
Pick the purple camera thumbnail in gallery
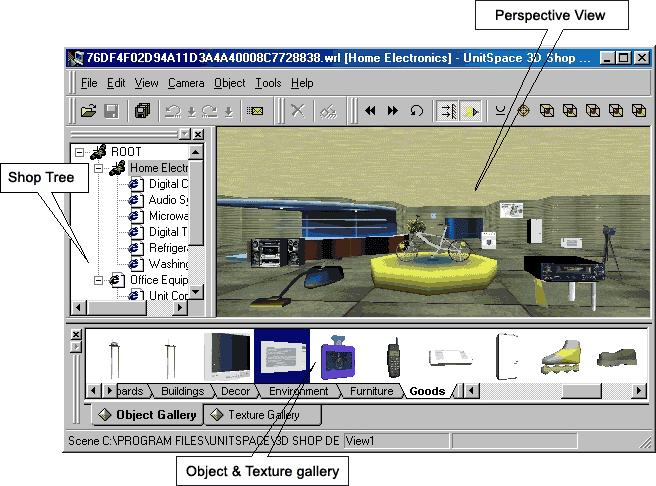point(338,357)
